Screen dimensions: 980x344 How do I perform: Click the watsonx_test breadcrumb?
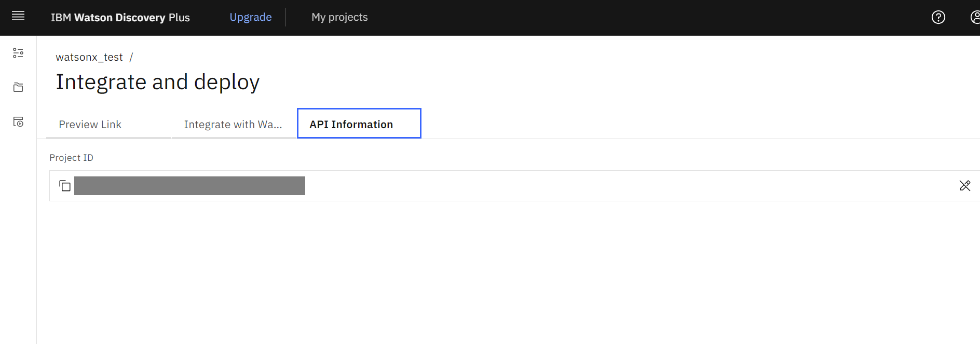pyautogui.click(x=89, y=57)
